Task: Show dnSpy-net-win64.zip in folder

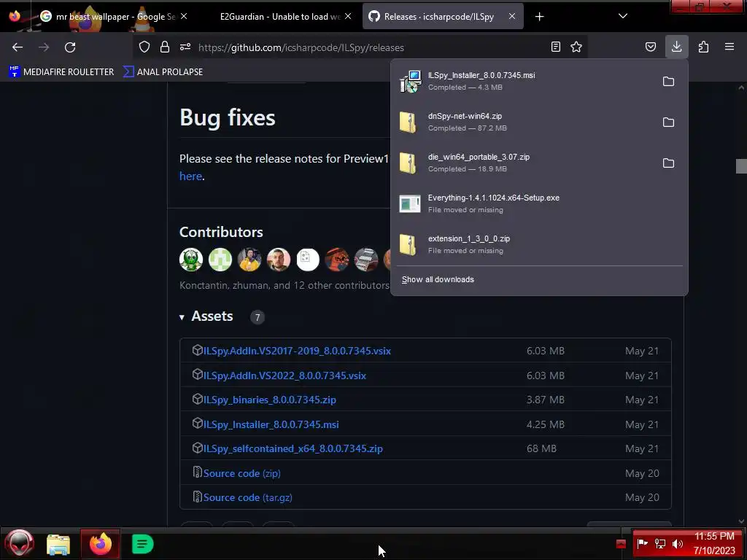Action: click(668, 122)
